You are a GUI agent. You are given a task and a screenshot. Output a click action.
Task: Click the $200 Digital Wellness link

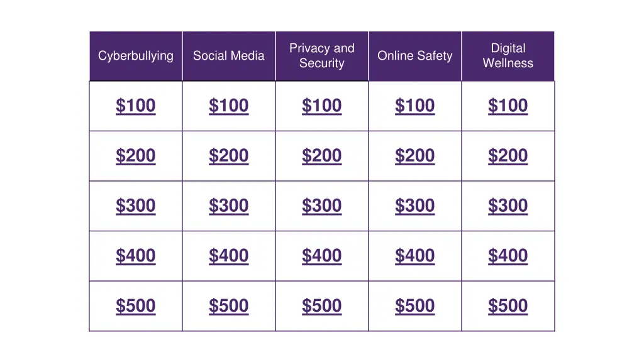(508, 156)
